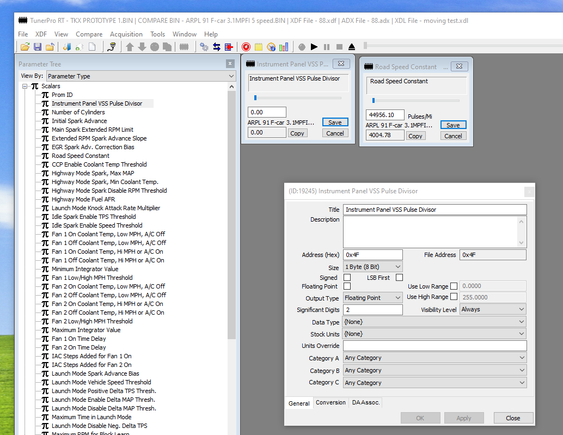Click Save in Instrument Panel VSS window
This screenshot has width=563, height=435.
(335, 122)
